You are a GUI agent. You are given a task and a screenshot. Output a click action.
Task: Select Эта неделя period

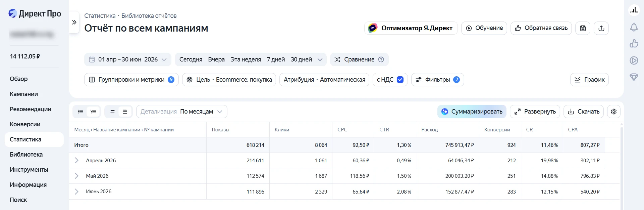(246, 59)
